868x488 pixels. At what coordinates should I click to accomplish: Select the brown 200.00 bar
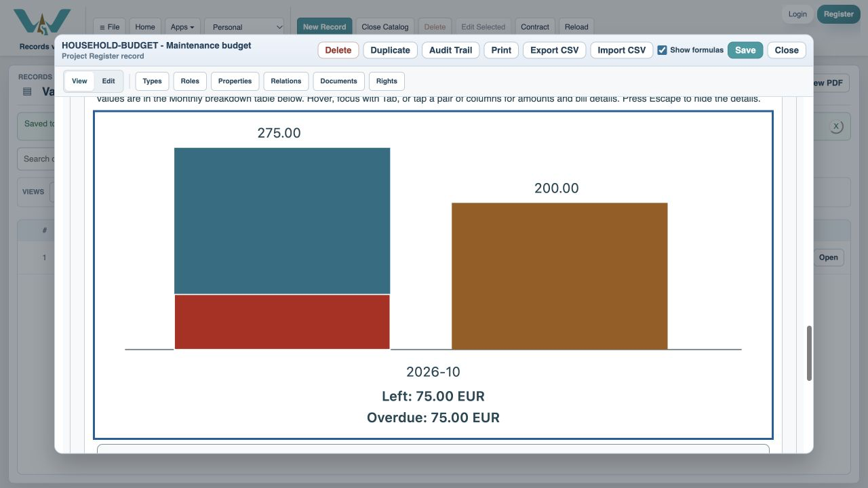click(559, 276)
